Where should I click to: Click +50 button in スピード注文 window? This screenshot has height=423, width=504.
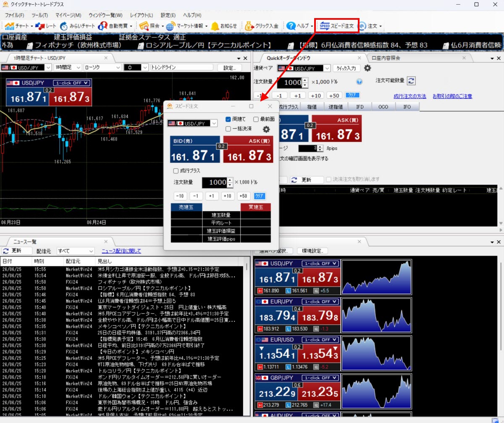click(x=244, y=196)
